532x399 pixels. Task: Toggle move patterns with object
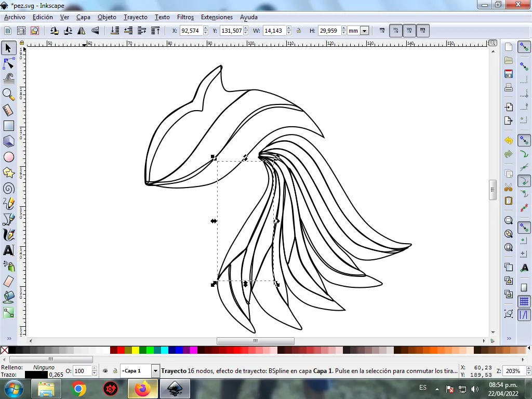(423, 31)
